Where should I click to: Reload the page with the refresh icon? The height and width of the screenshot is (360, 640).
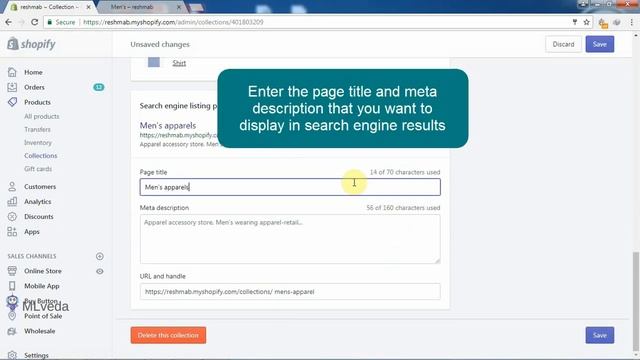[35, 22]
